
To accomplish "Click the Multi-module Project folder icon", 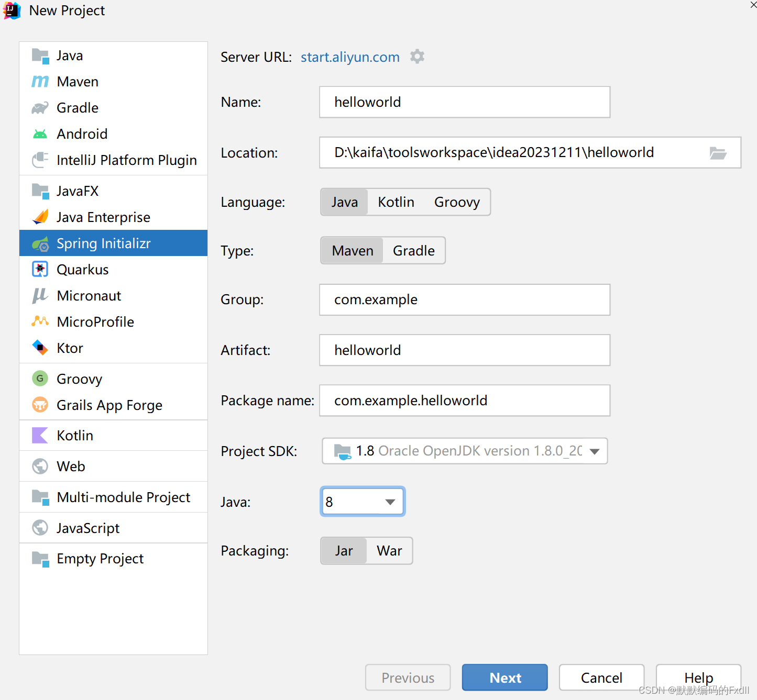I will point(40,497).
